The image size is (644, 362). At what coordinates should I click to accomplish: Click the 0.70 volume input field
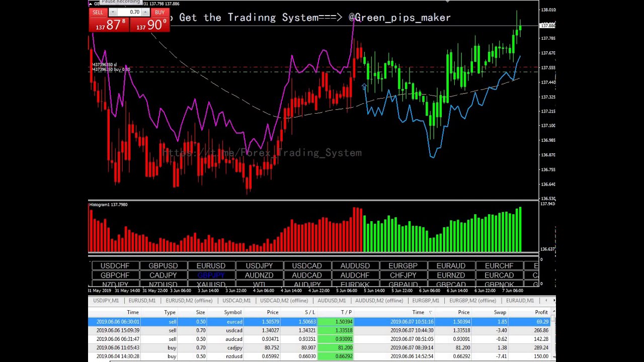coord(129,12)
